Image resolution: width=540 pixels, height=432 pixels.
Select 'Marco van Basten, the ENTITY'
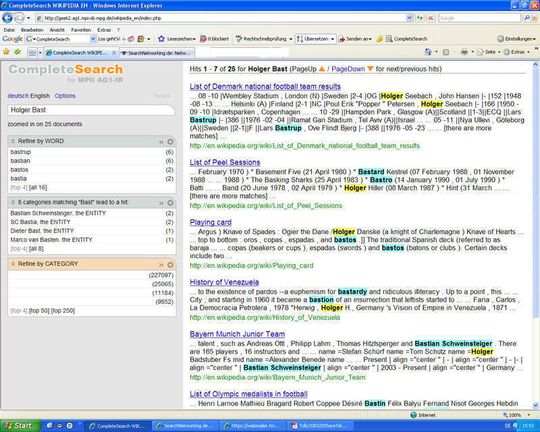[x=51, y=240]
